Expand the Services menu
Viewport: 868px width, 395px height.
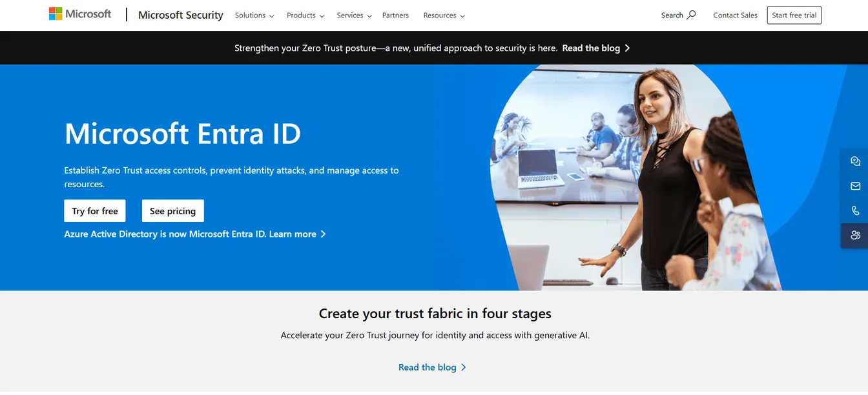point(355,15)
